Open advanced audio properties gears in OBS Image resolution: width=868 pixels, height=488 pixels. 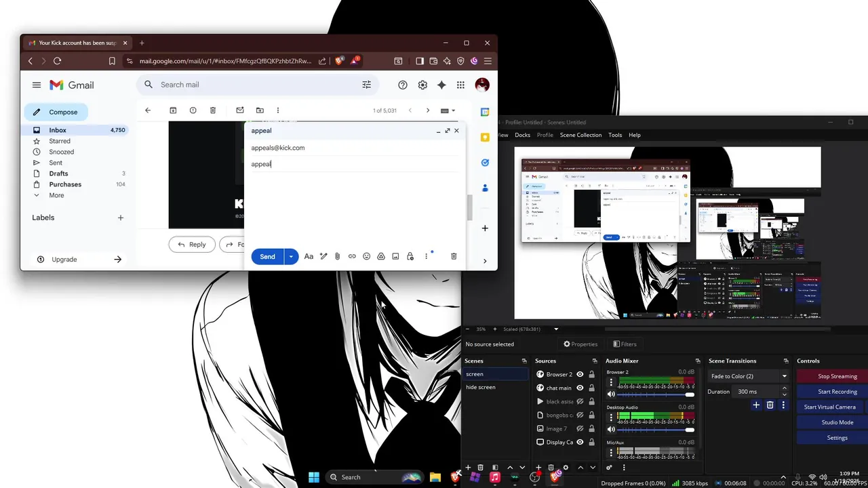tap(609, 468)
